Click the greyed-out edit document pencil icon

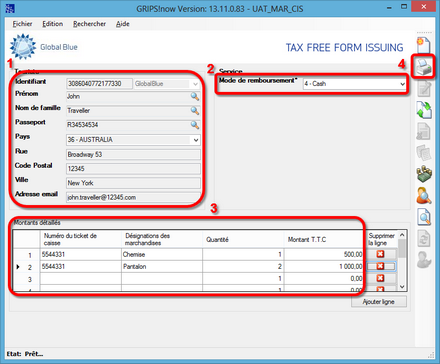coord(424,89)
